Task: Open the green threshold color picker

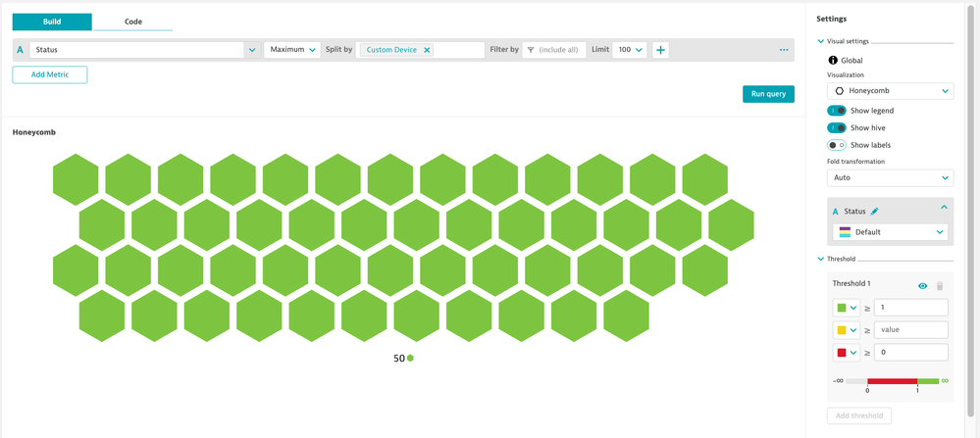Action: click(847, 308)
